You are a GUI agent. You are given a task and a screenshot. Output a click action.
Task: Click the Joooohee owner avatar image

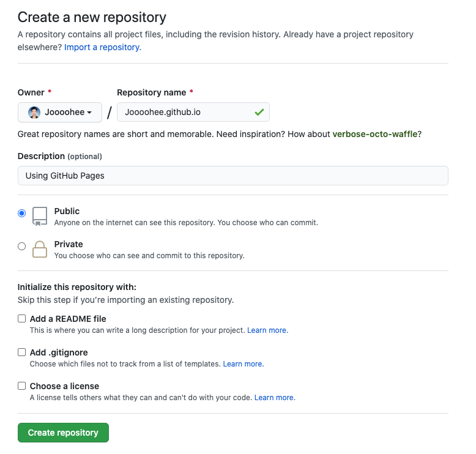pyautogui.click(x=34, y=113)
